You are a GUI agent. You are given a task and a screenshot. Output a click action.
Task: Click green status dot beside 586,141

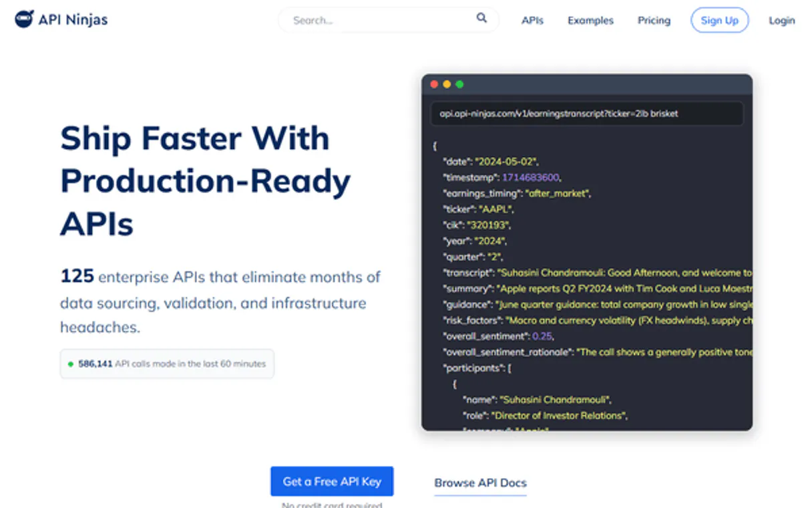coord(70,364)
